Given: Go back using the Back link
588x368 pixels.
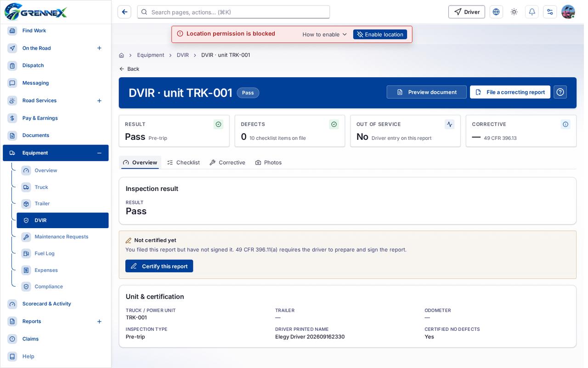Looking at the screenshot, I should pyautogui.click(x=129, y=69).
